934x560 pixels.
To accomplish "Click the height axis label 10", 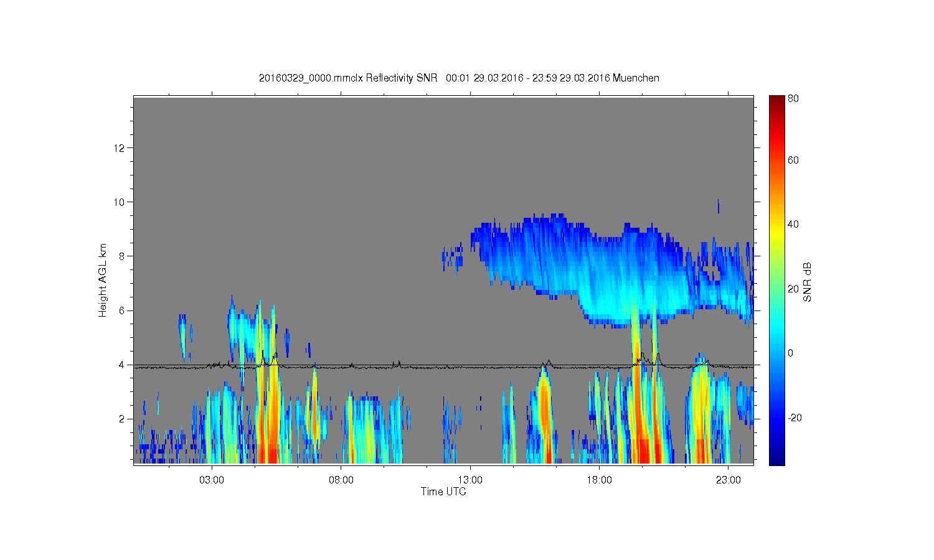I will click(120, 202).
